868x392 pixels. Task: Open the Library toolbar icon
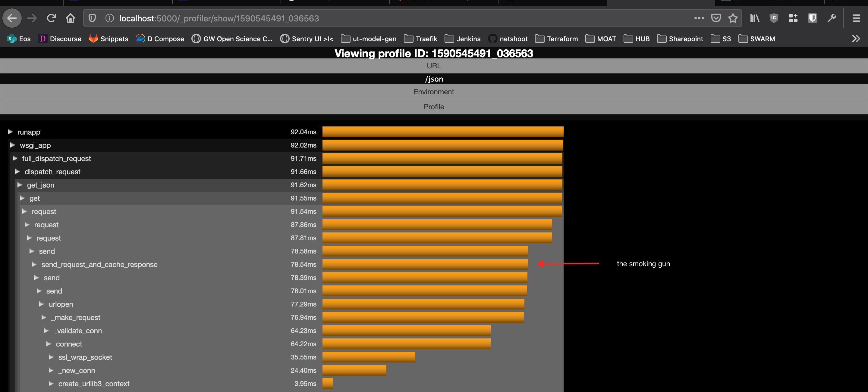(755, 18)
